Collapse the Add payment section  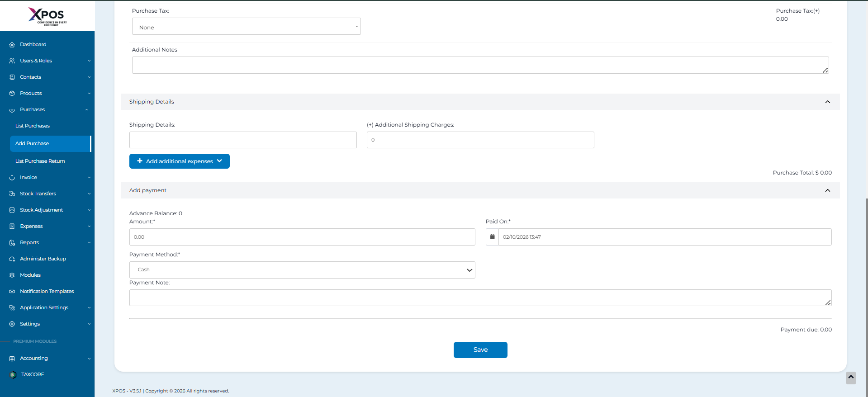[x=827, y=190]
